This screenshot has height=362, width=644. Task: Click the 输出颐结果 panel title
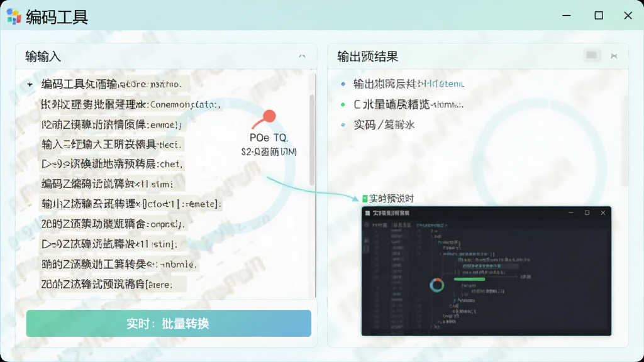pyautogui.click(x=367, y=56)
